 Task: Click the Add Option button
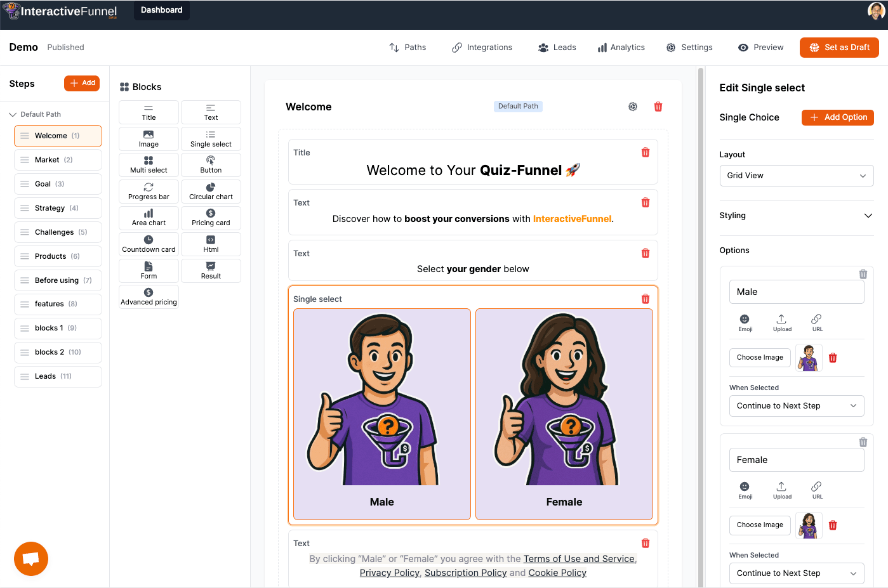pyautogui.click(x=837, y=117)
